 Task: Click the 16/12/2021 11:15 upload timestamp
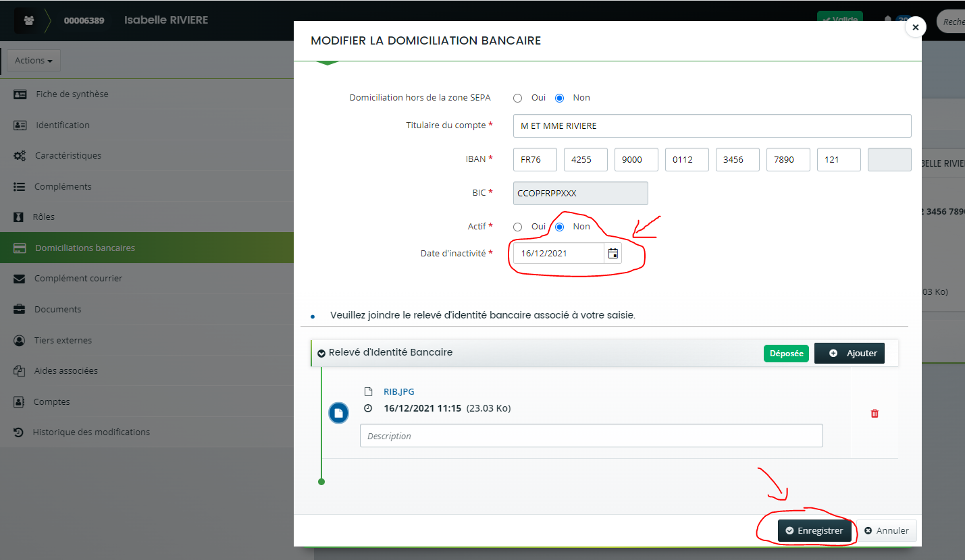click(x=422, y=408)
